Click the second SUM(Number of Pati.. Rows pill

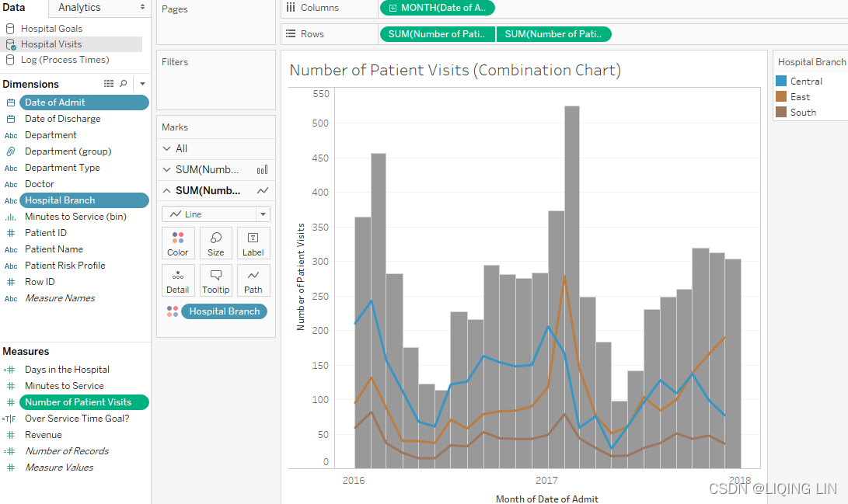553,34
